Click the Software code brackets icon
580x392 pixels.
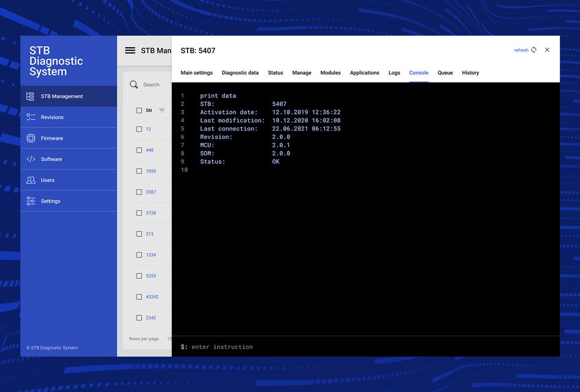tap(31, 159)
